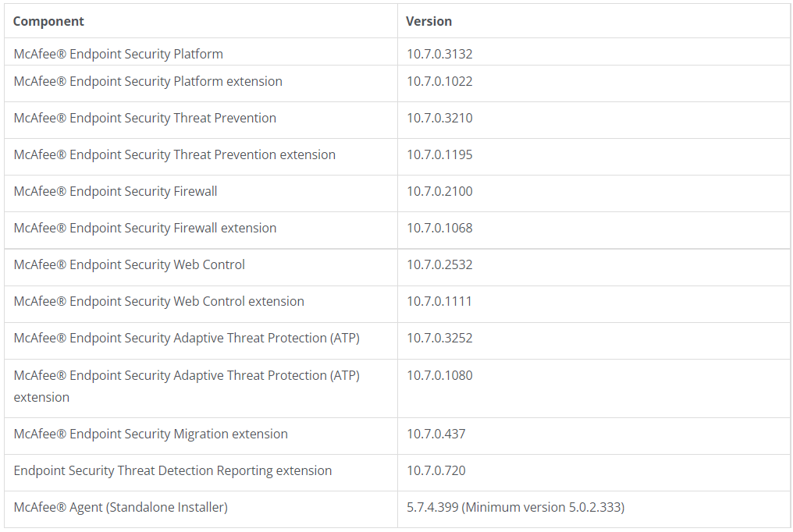Select the Endpoint Security Platform row name

click(x=119, y=54)
